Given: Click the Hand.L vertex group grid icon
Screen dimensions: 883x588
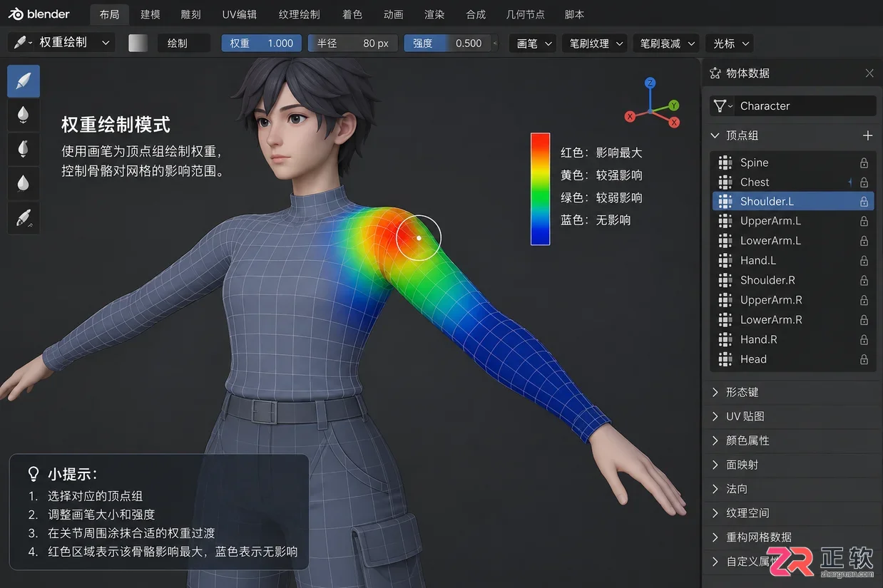Looking at the screenshot, I should coord(725,261).
